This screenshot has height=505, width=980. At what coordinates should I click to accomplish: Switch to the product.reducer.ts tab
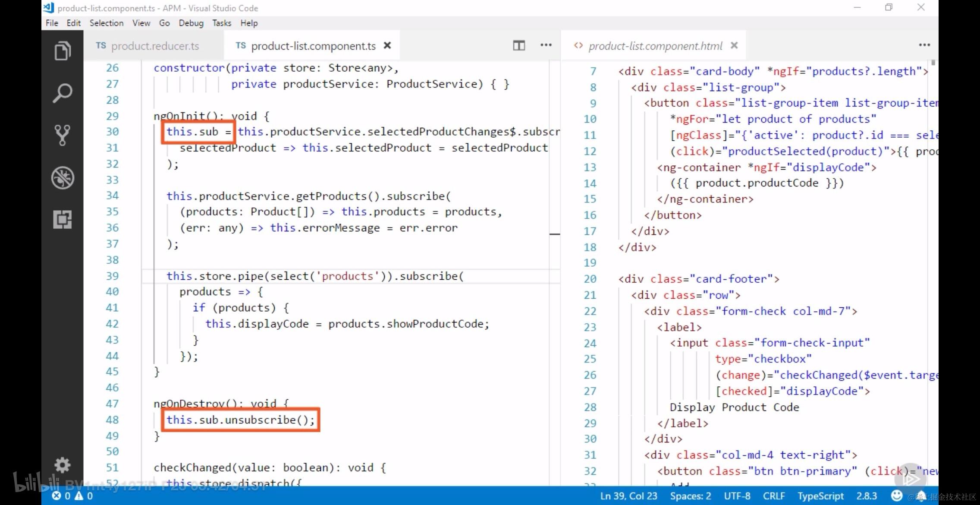click(x=149, y=46)
